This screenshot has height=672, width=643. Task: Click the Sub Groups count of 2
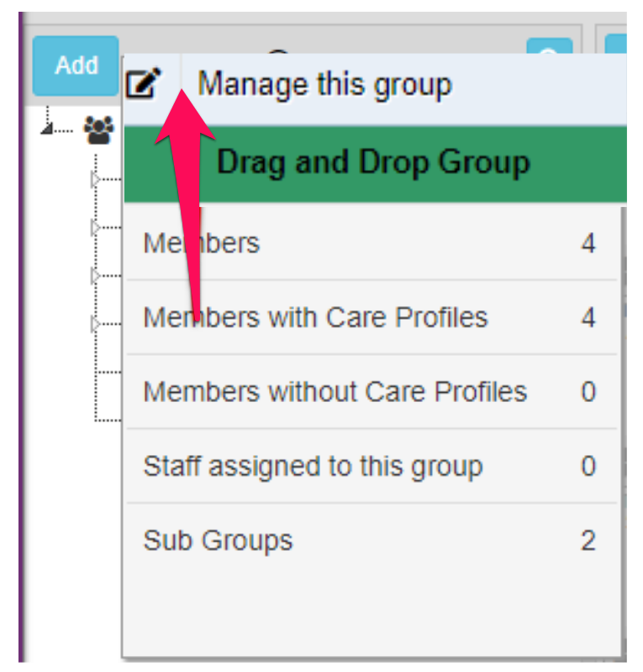(588, 540)
